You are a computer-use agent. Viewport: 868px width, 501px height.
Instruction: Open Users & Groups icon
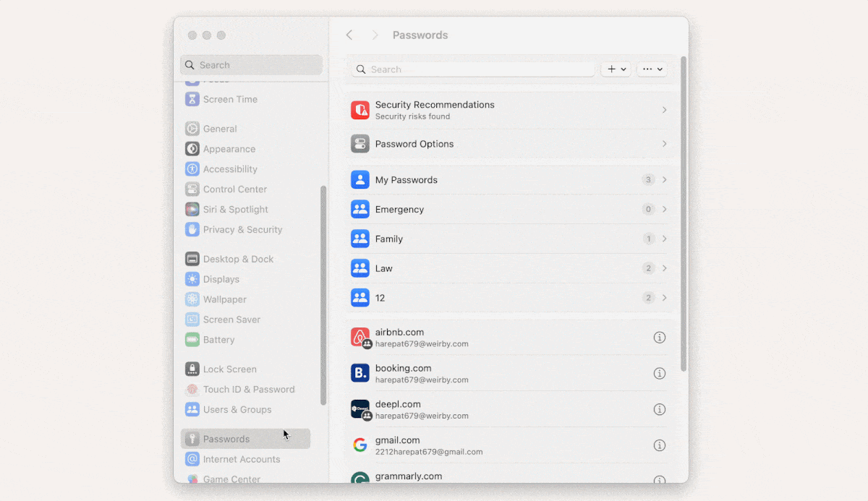[x=192, y=410]
